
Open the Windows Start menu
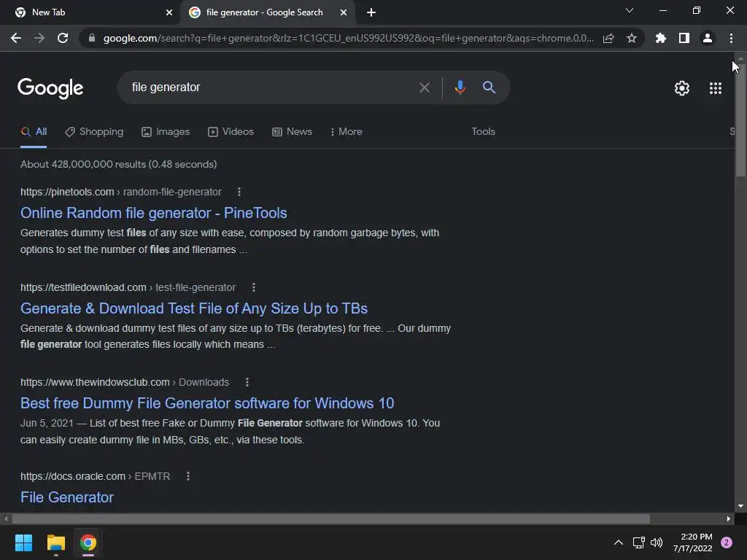pyautogui.click(x=23, y=542)
